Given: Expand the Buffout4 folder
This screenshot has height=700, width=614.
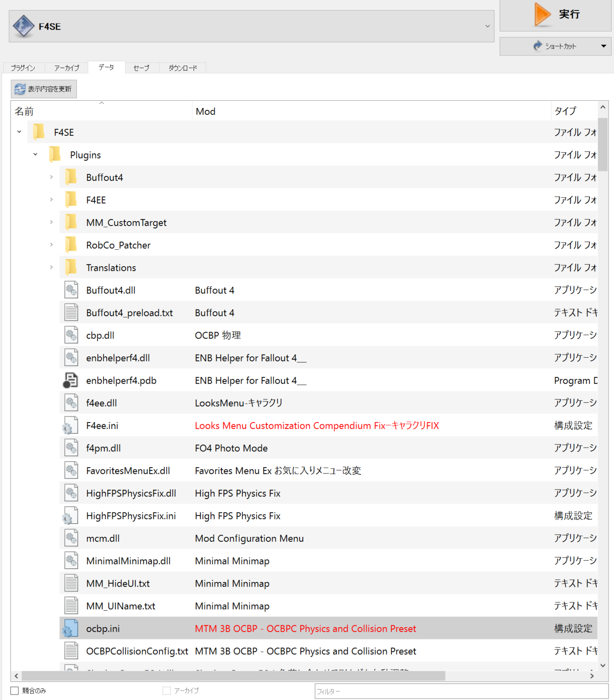Looking at the screenshot, I should (51, 177).
